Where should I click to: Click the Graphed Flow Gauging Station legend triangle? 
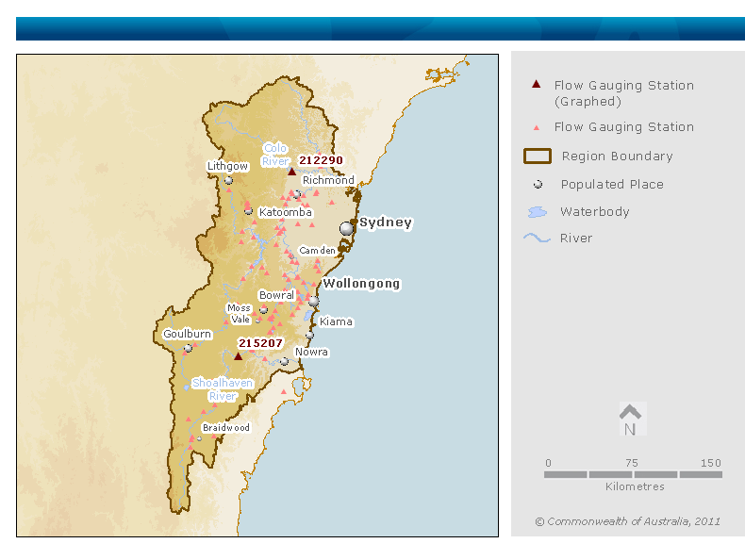536,85
